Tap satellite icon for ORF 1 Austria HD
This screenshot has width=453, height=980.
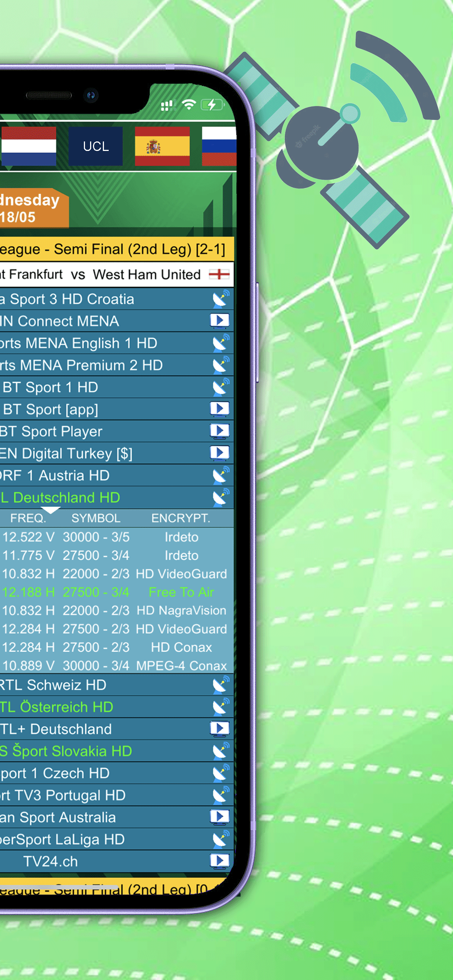(x=220, y=475)
